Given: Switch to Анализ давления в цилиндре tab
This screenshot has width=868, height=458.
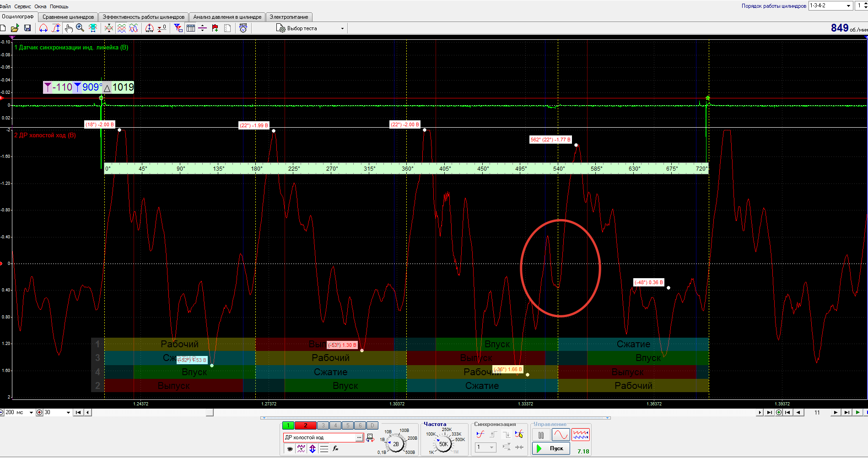Looking at the screenshot, I should point(227,17).
